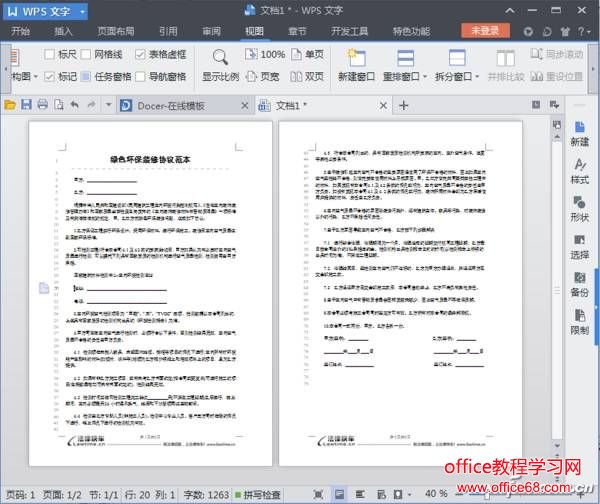This screenshot has height=504, width=600.
Task: Switch to 单页 single page view
Action: [x=307, y=55]
